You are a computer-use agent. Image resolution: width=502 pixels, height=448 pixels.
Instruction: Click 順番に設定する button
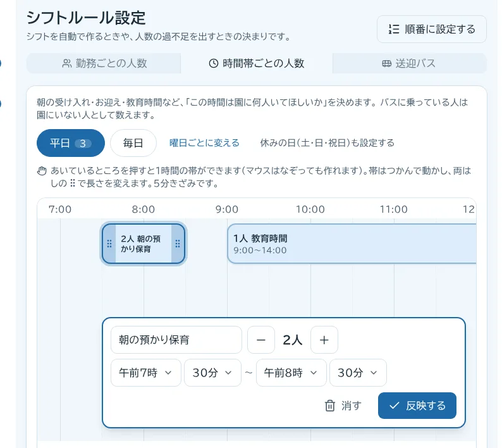pos(432,29)
